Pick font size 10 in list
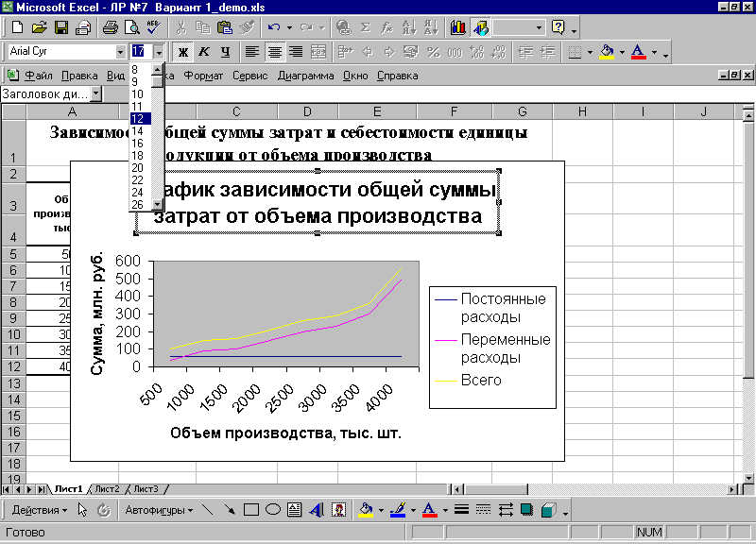The image size is (756, 544). (x=140, y=93)
